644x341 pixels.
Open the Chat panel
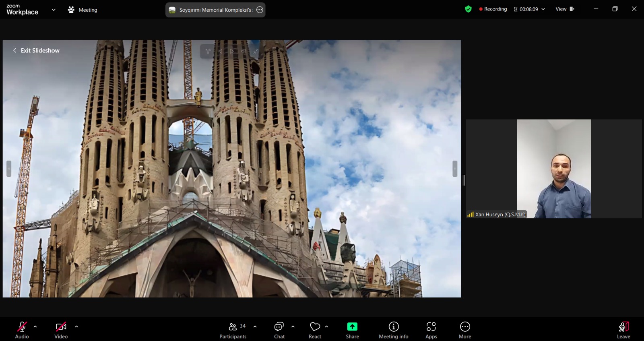click(x=279, y=330)
